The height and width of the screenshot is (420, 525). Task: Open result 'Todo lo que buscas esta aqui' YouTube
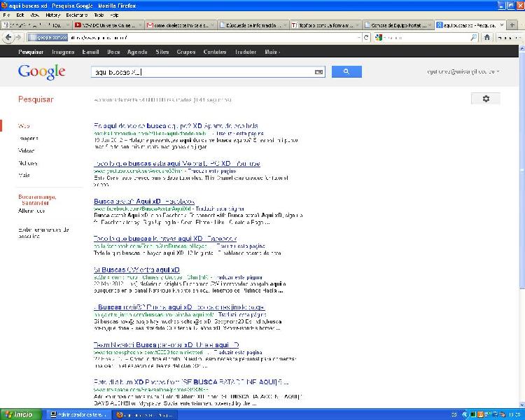pos(177,163)
